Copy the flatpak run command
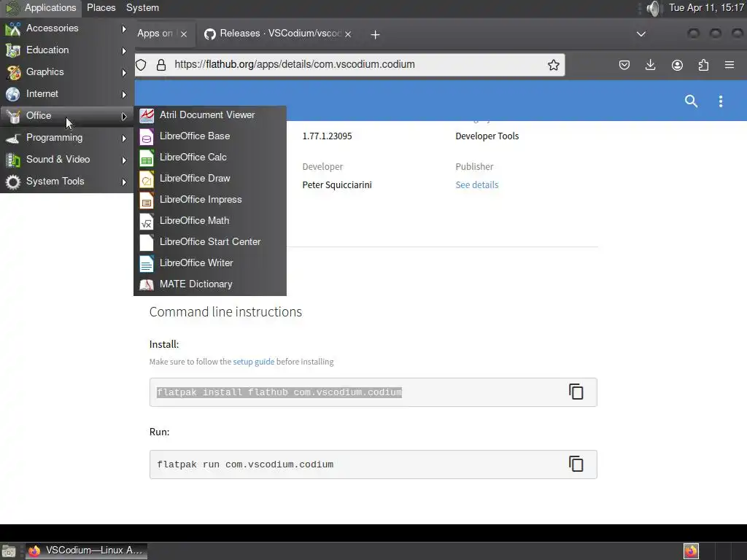The height and width of the screenshot is (560, 747). [576, 464]
